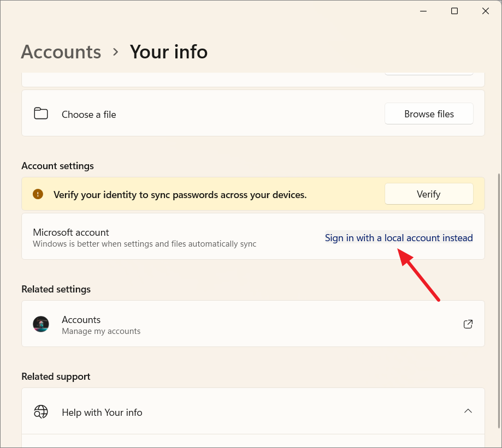Collapse the Help with Your info section

pos(468,411)
